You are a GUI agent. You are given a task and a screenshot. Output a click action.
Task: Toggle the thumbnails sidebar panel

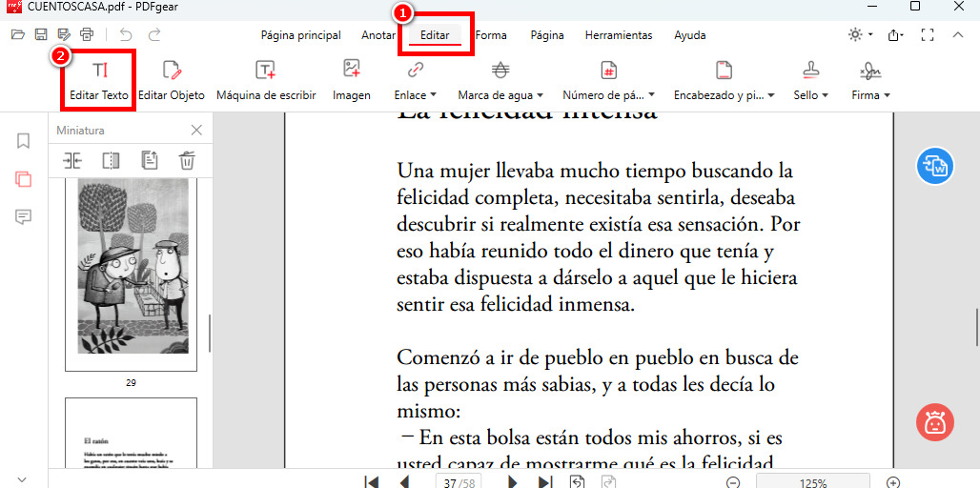pyautogui.click(x=23, y=179)
